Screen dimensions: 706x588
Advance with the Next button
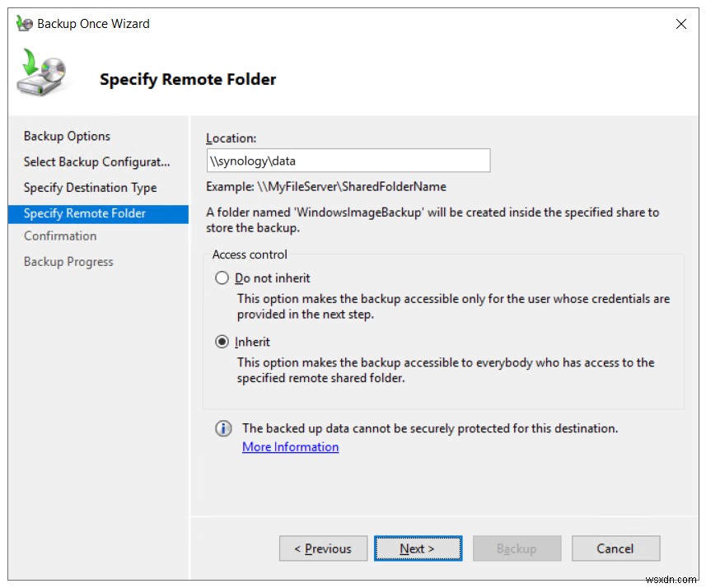tap(418, 548)
